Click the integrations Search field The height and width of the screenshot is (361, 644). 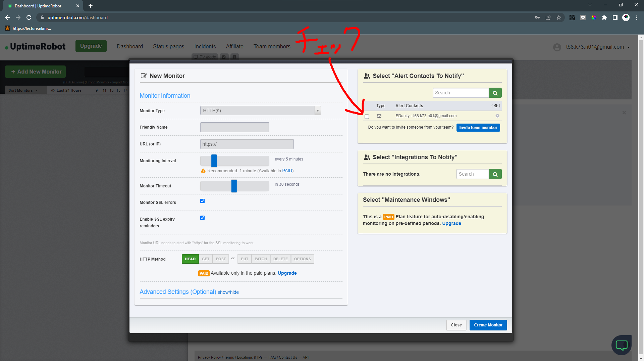tap(473, 174)
